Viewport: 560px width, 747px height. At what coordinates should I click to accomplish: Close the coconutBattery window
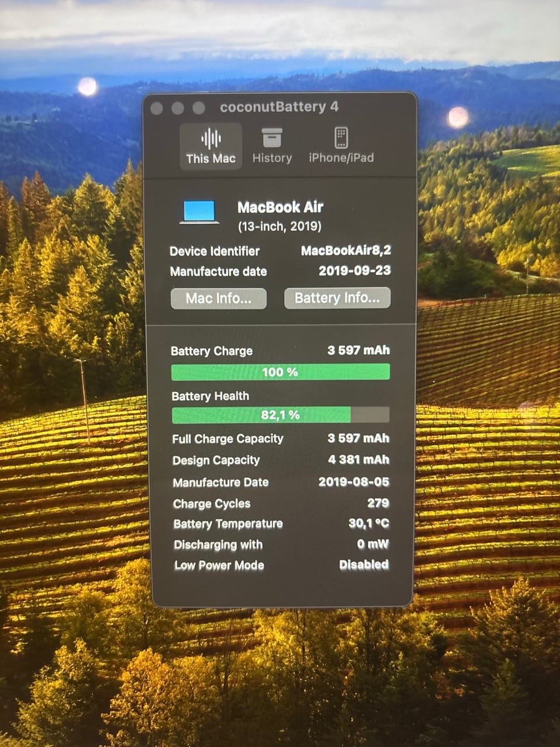pyautogui.click(x=156, y=109)
